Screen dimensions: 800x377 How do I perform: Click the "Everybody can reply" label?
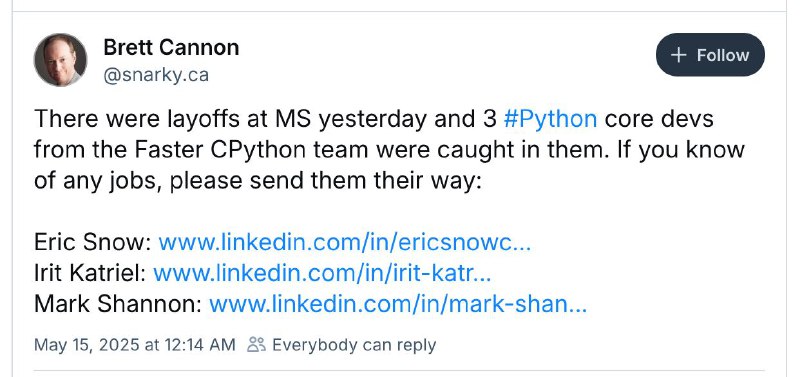(x=354, y=345)
